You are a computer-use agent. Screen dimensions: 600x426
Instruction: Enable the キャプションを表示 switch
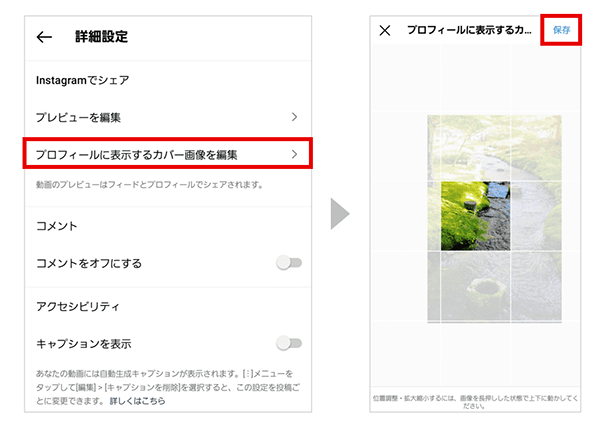[289, 343]
